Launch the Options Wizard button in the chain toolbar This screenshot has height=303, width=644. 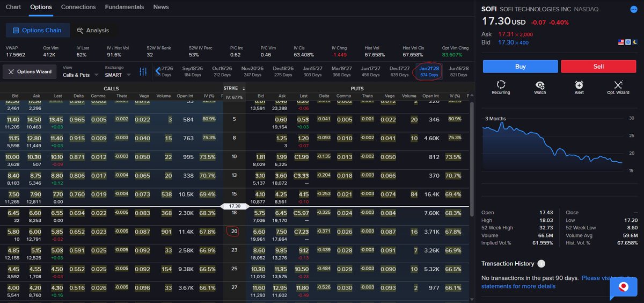31,71
